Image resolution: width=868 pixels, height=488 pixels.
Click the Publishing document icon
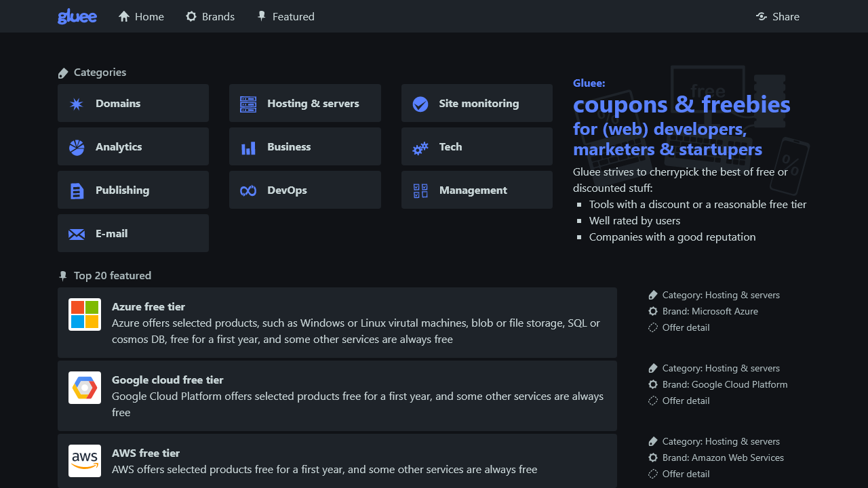[x=77, y=190]
